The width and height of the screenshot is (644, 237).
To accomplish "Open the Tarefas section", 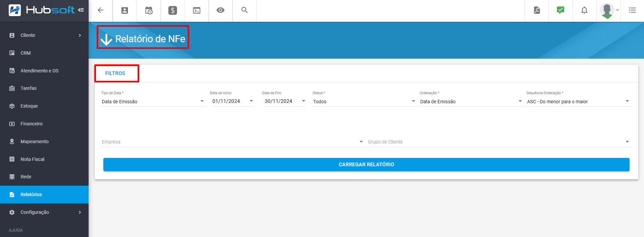I will click(44, 88).
